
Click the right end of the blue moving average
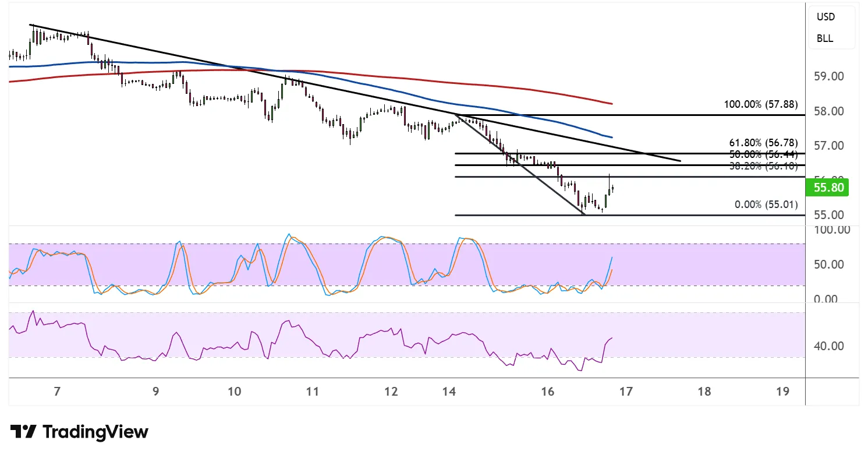click(x=611, y=137)
